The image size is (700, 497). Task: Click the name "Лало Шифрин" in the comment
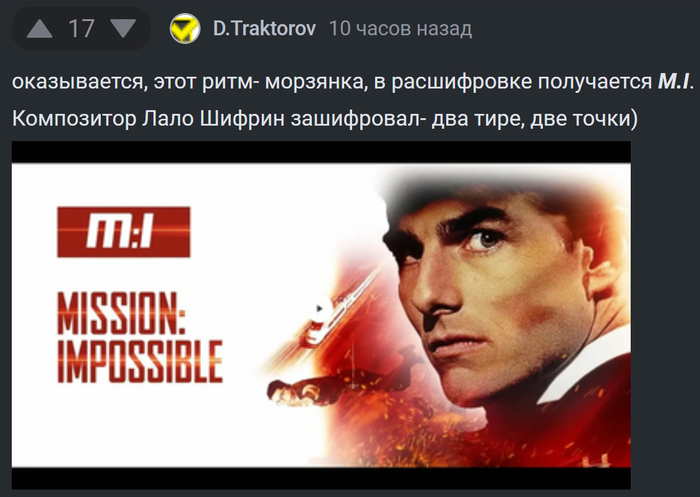point(213,119)
